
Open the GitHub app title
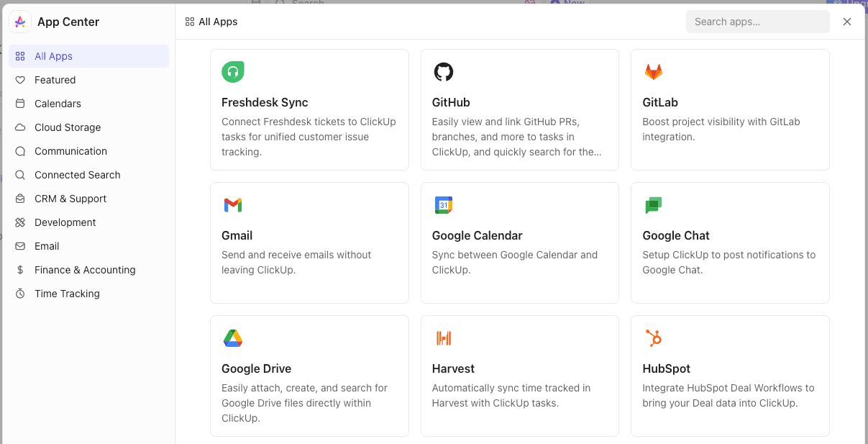point(451,102)
